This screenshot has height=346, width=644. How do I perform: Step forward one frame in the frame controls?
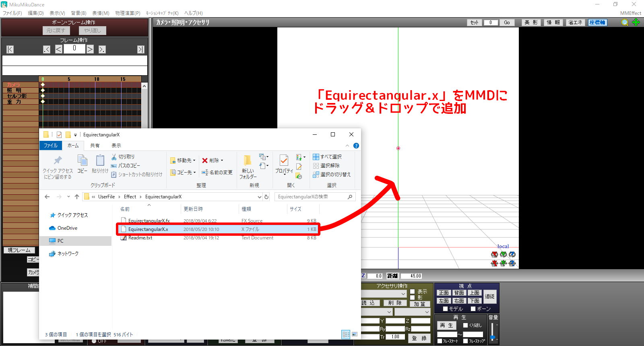point(90,49)
